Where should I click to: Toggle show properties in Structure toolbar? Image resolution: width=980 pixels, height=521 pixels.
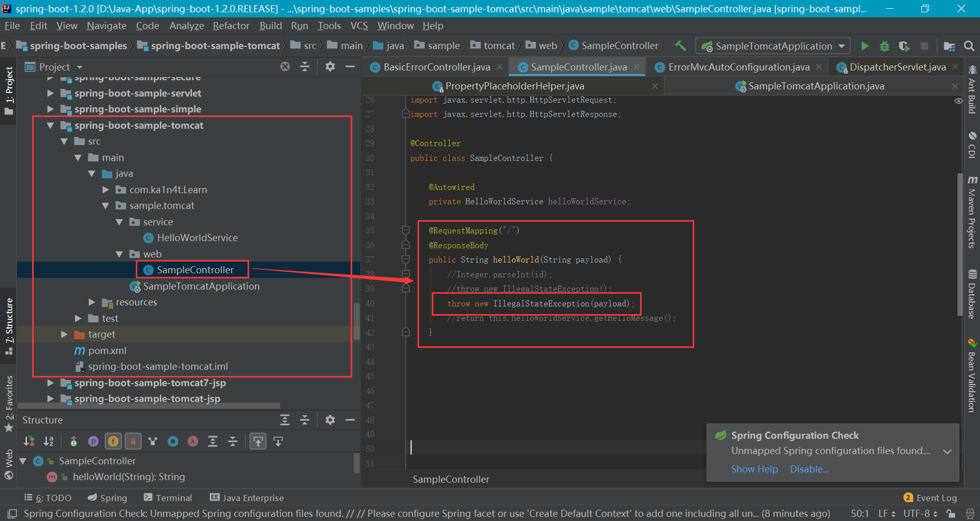point(93,441)
